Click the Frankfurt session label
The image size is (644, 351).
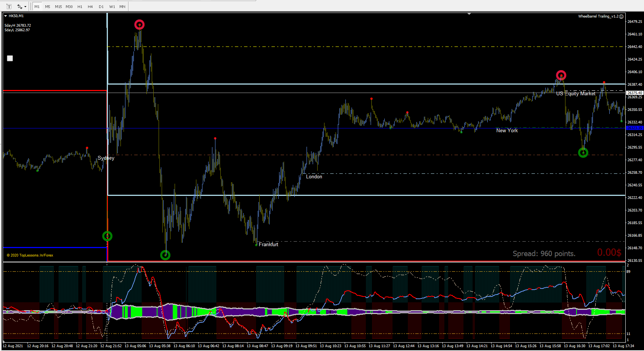(x=268, y=244)
